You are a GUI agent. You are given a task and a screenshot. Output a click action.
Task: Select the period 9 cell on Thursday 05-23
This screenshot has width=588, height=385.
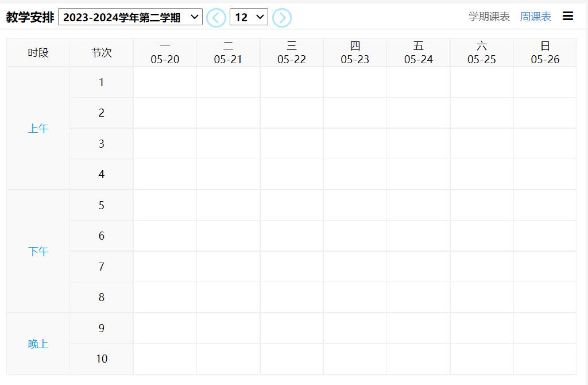coord(355,329)
